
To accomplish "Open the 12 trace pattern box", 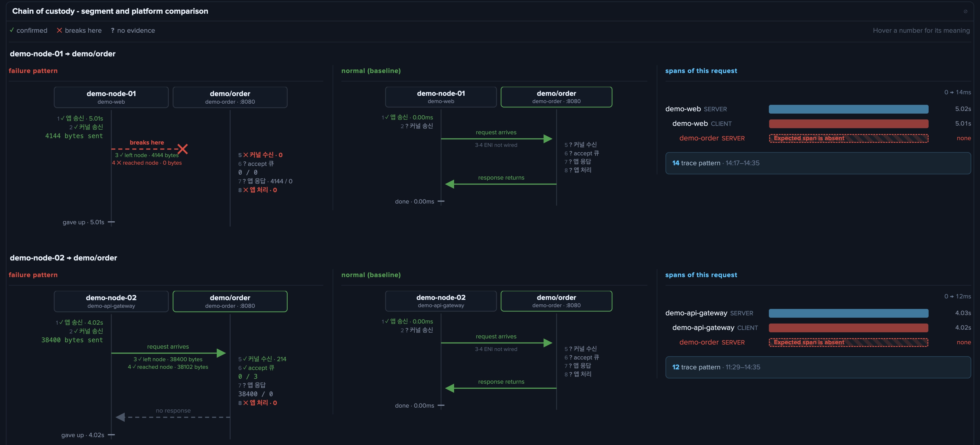I will (x=818, y=367).
